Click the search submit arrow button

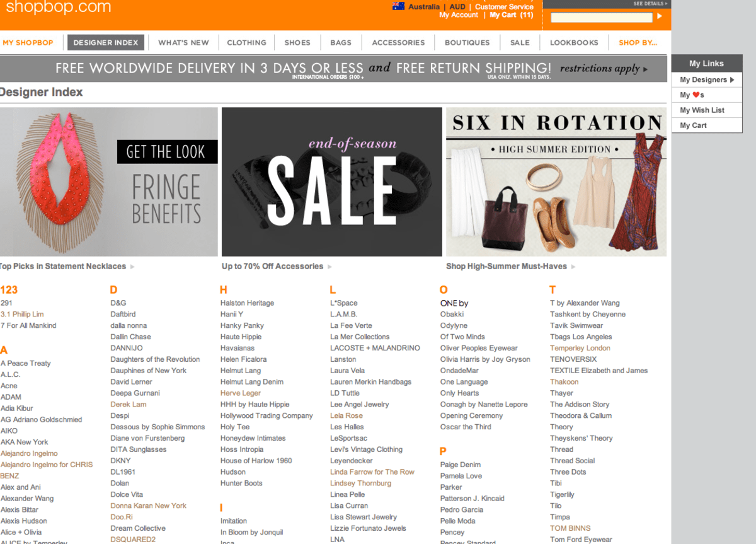tap(660, 17)
